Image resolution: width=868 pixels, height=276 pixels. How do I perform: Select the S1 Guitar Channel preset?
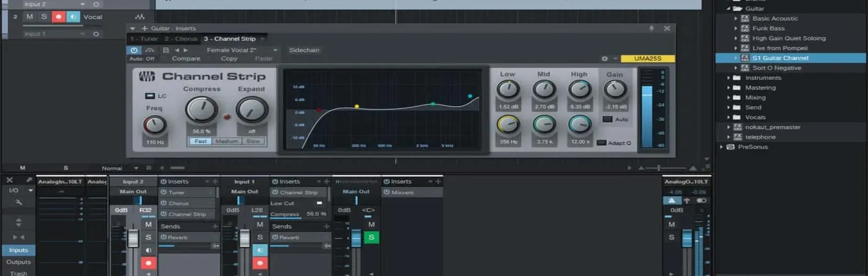[x=780, y=58]
